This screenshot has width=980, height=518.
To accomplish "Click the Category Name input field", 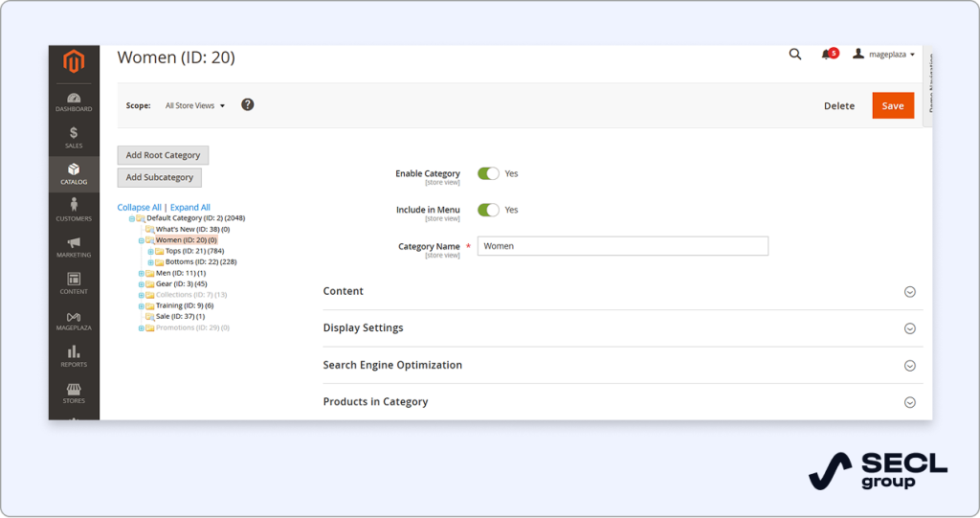I will [622, 246].
